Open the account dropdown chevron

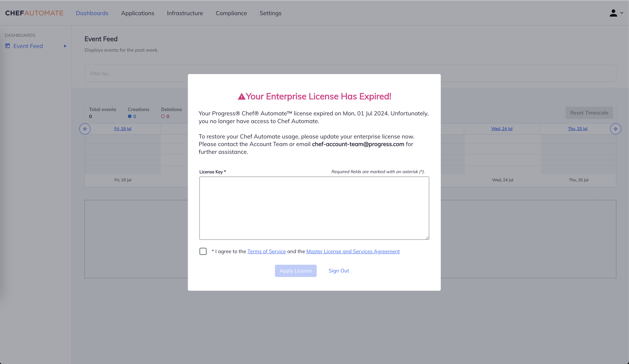[x=622, y=13]
